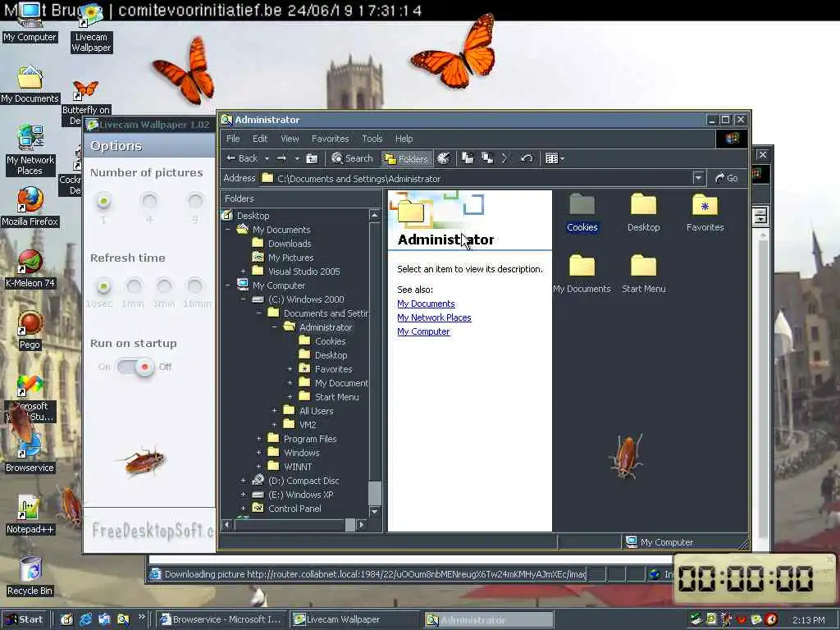This screenshot has height=630, width=840.
Task: Go back using the Back toolbar button
Action: (242, 158)
